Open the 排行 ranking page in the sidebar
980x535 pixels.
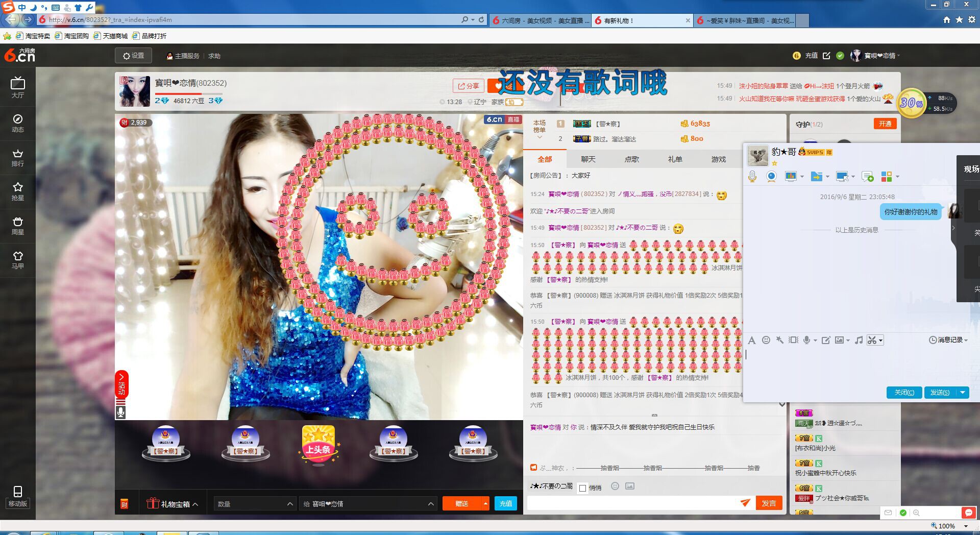18,158
